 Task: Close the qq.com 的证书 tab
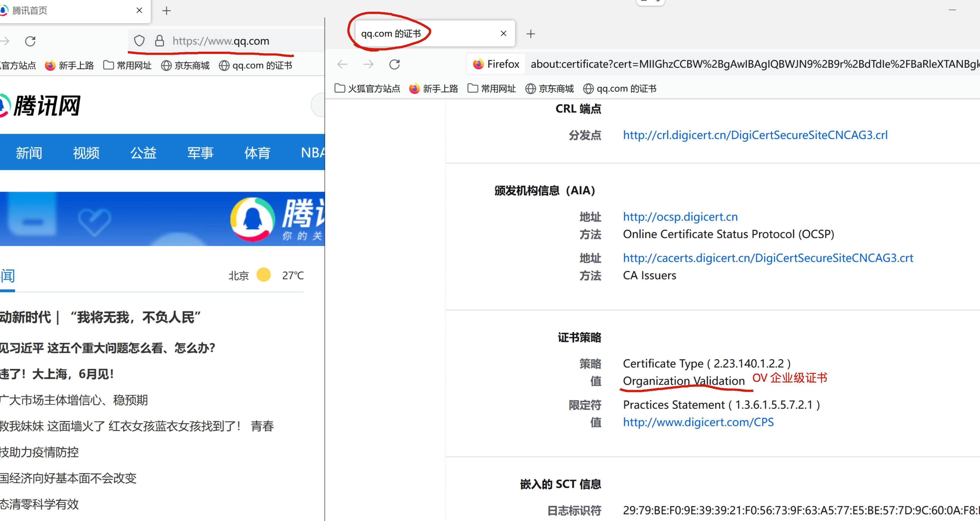503,34
